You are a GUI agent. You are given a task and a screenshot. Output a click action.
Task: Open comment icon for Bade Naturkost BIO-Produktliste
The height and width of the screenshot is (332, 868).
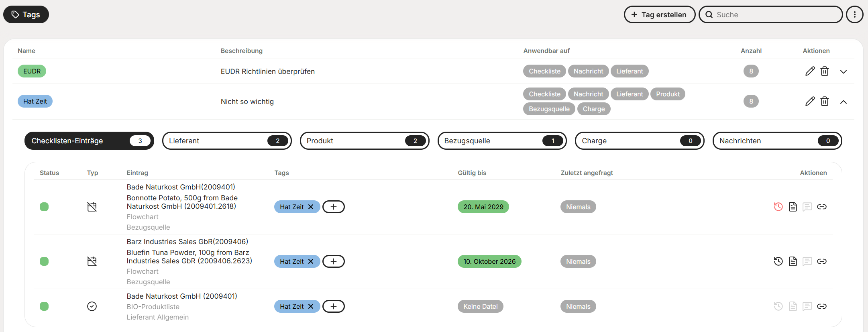pos(807,306)
